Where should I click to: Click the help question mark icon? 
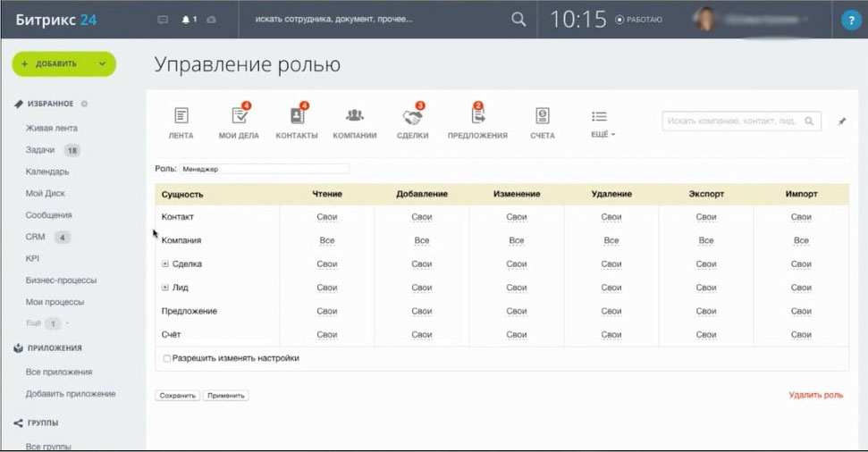click(x=850, y=21)
